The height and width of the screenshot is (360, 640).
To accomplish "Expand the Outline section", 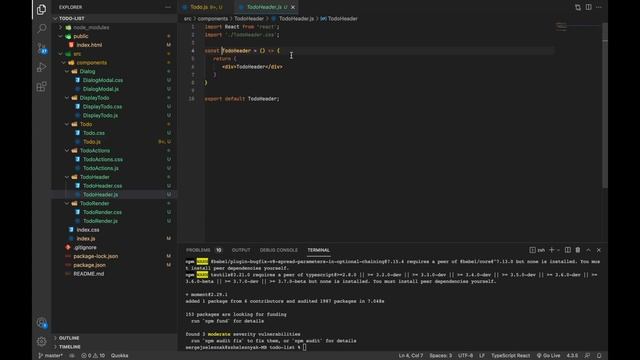I will pos(69,338).
